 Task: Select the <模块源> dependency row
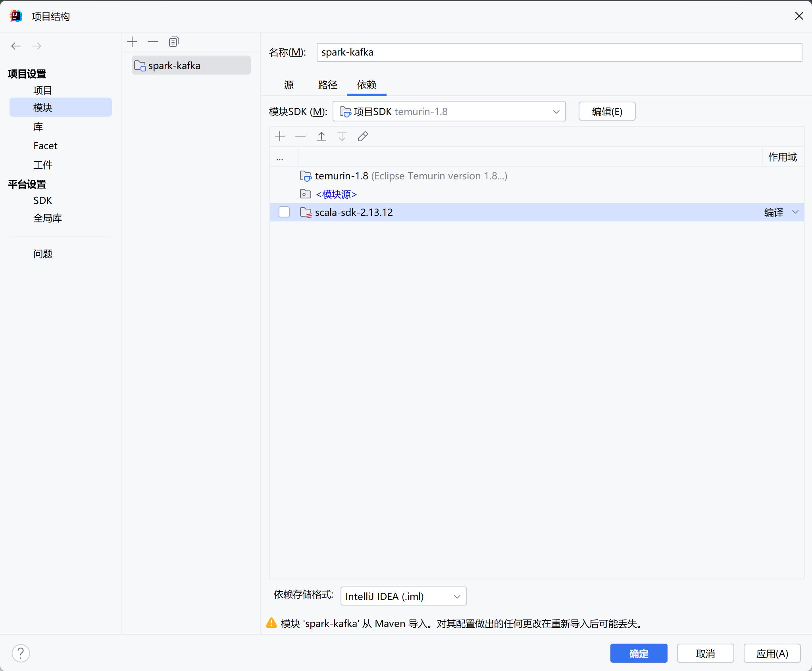[x=537, y=194]
